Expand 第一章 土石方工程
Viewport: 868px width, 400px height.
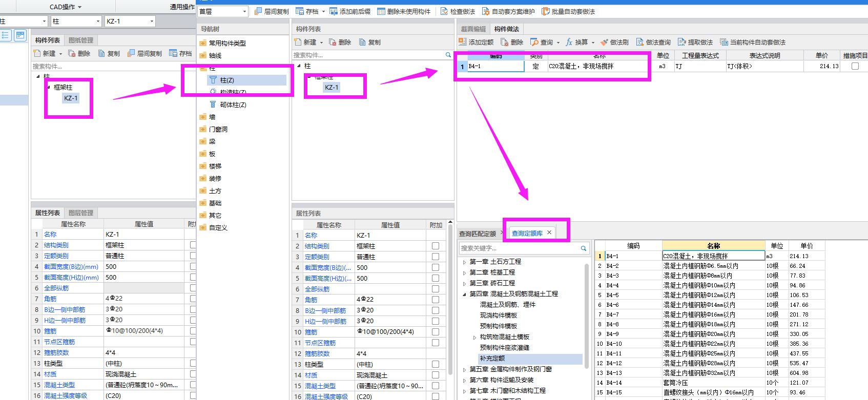[465, 262]
